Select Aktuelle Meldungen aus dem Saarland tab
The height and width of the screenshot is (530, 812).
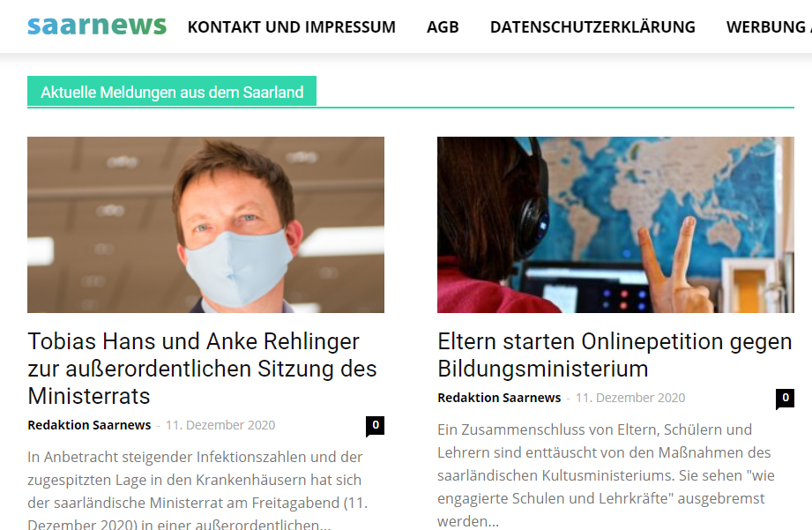pos(172,92)
